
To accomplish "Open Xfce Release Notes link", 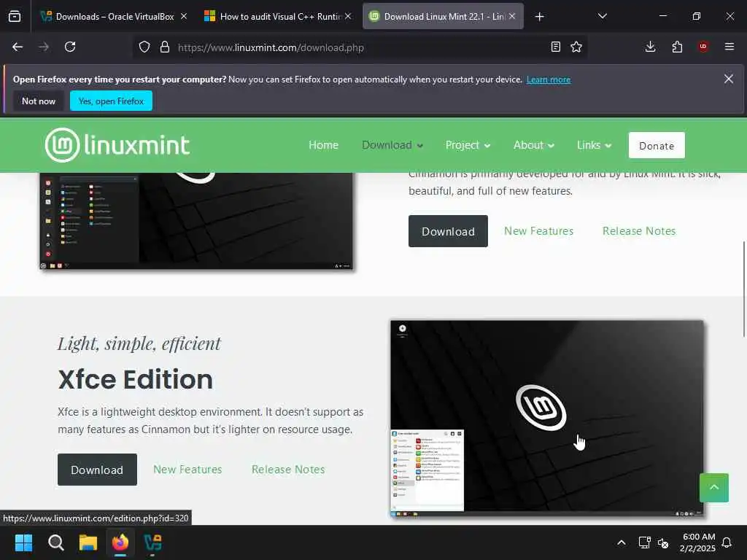I will click(x=288, y=470).
